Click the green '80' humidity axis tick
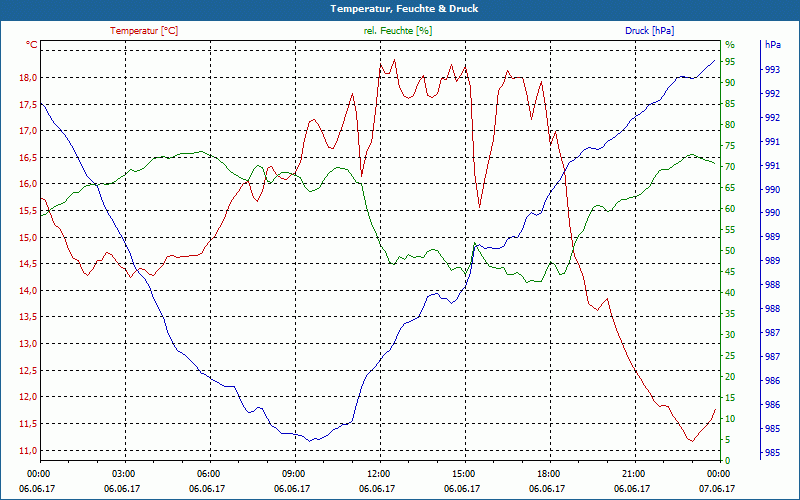This screenshot has width=800, height=500. pyautogui.click(x=730, y=125)
